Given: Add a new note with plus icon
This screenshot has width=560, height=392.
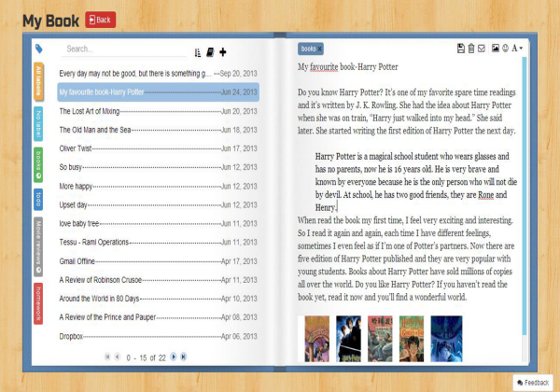Looking at the screenshot, I should [223, 52].
